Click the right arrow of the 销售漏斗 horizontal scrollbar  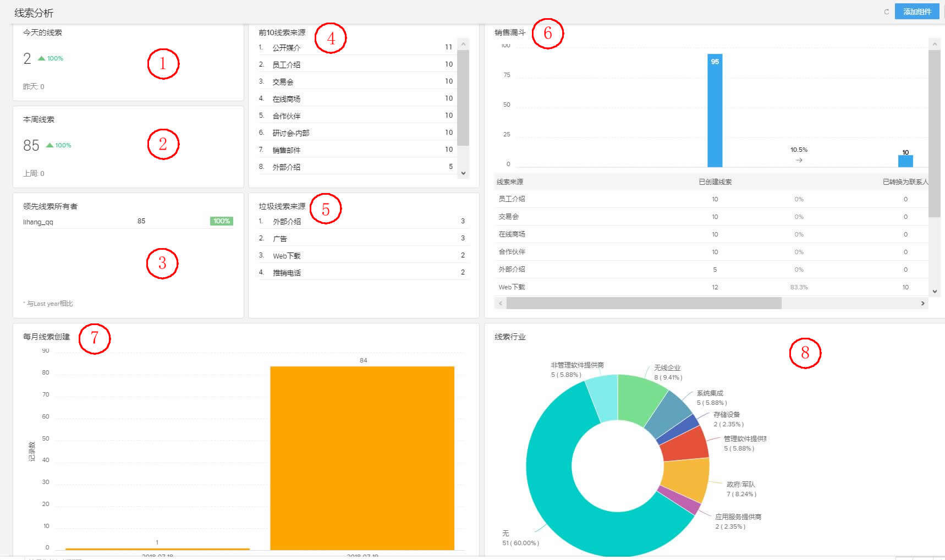pos(922,303)
